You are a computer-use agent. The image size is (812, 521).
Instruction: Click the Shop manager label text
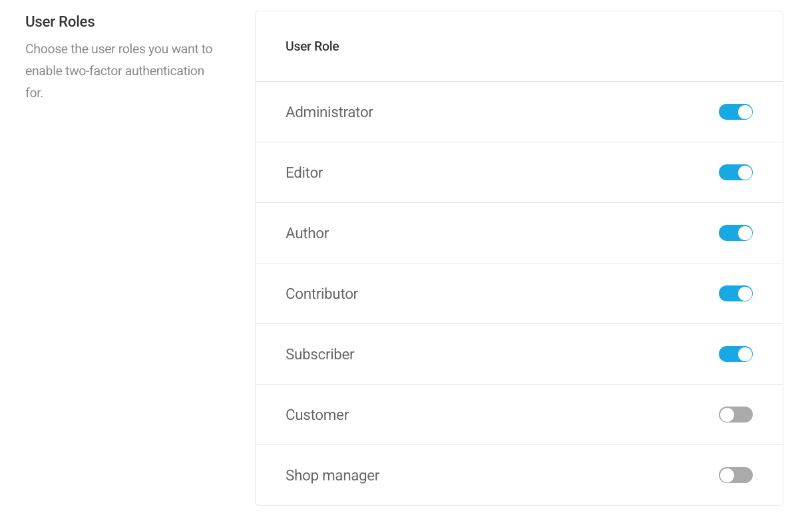pyautogui.click(x=332, y=475)
